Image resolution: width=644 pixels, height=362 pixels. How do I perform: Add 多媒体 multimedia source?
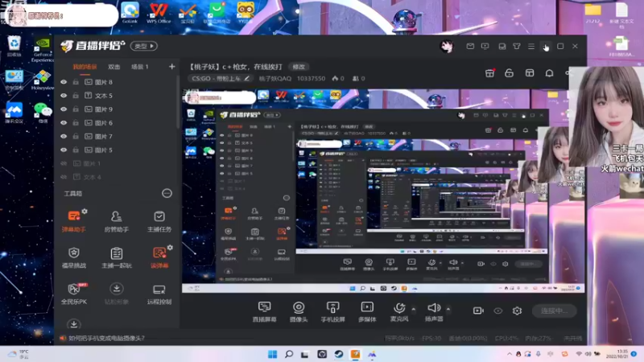coord(367,311)
